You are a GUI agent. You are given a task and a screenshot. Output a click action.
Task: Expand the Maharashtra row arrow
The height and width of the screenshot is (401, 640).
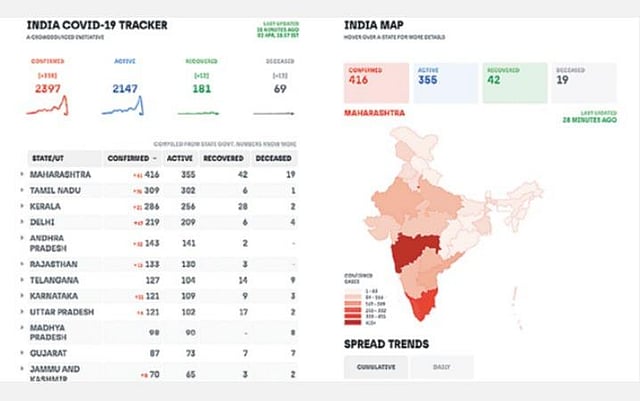point(21,174)
